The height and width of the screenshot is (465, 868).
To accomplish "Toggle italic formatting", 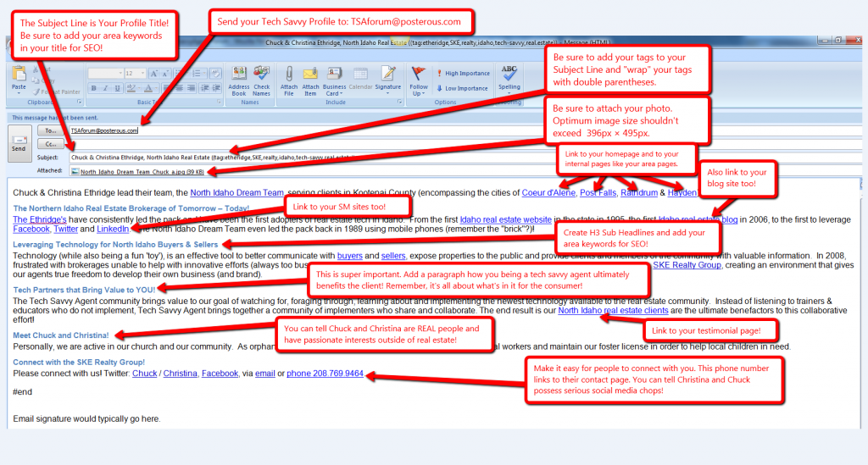I will coord(105,88).
